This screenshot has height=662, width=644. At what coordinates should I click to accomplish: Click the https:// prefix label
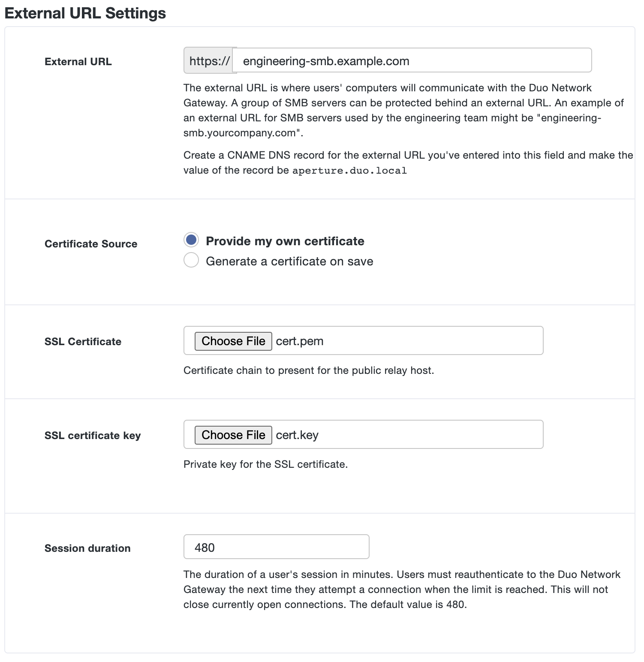coord(209,60)
